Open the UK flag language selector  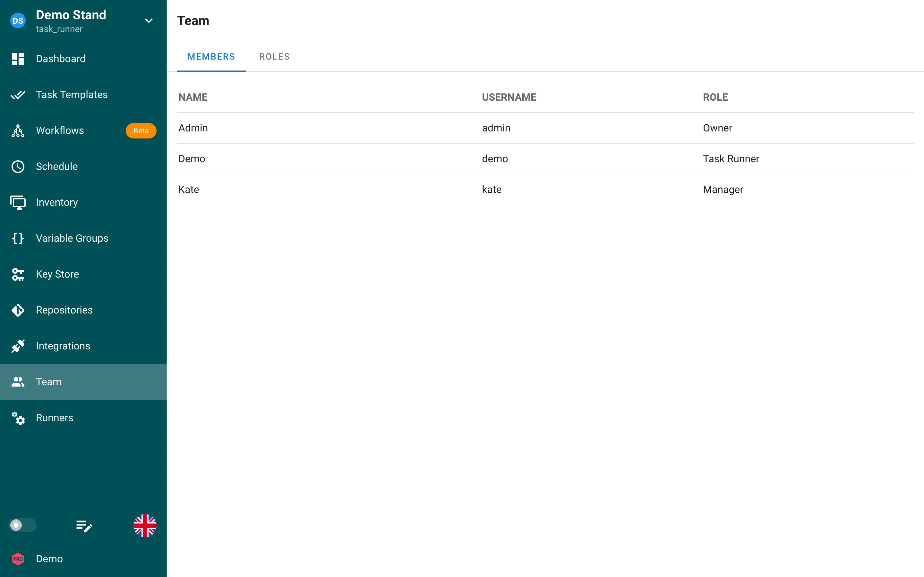[145, 525]
